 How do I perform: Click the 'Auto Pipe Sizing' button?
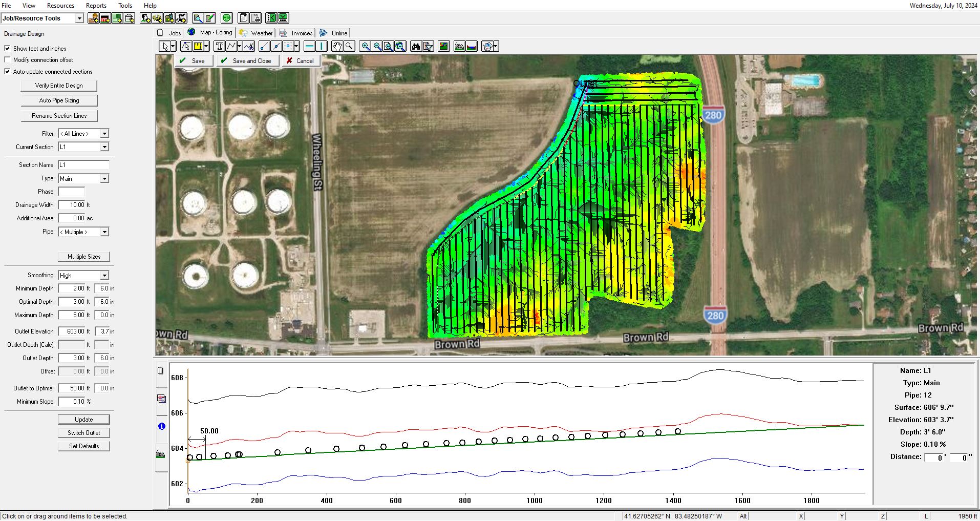coord(59,100)
